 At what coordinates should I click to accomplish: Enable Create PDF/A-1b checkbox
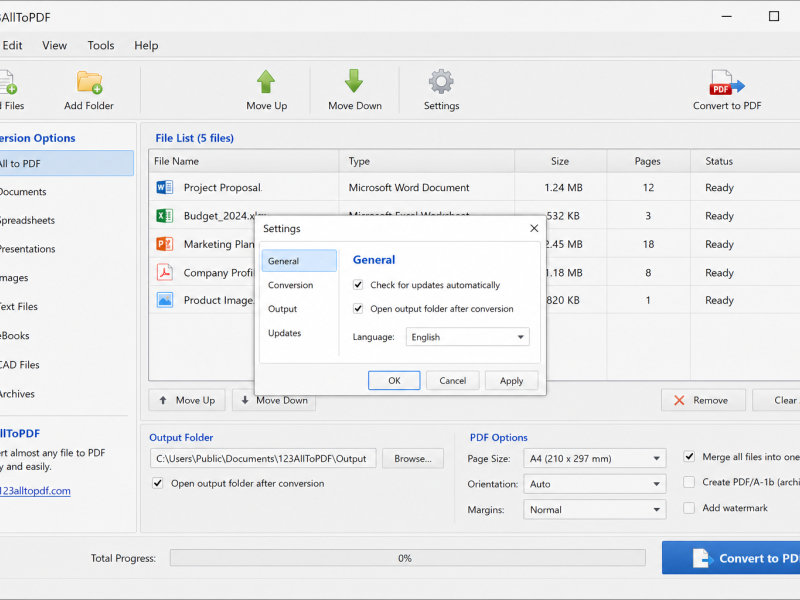tap(689, 482)
